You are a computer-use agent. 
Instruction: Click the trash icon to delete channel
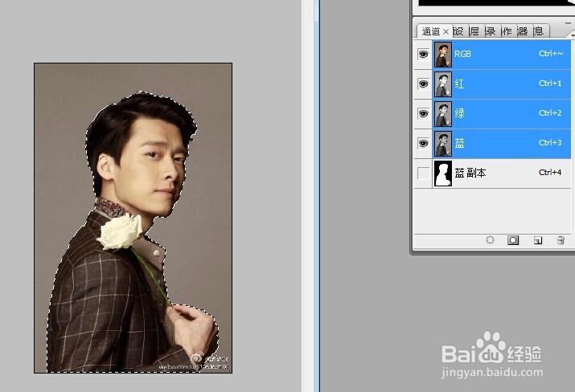tap(561, 240)
